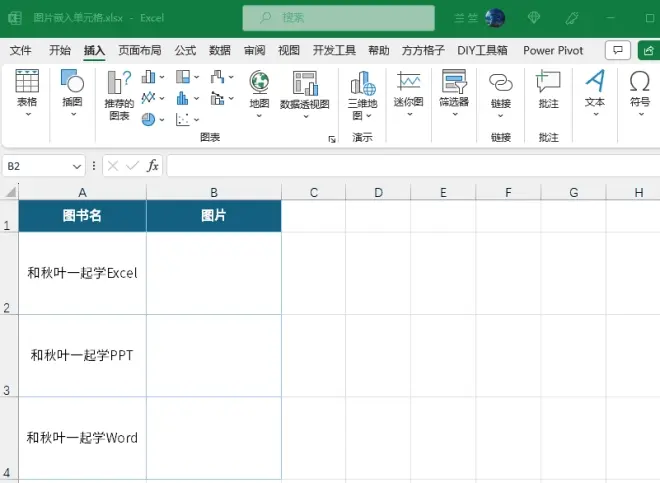Click the Insert Function fx button
The image size is (660, 483).
point(153,166)
